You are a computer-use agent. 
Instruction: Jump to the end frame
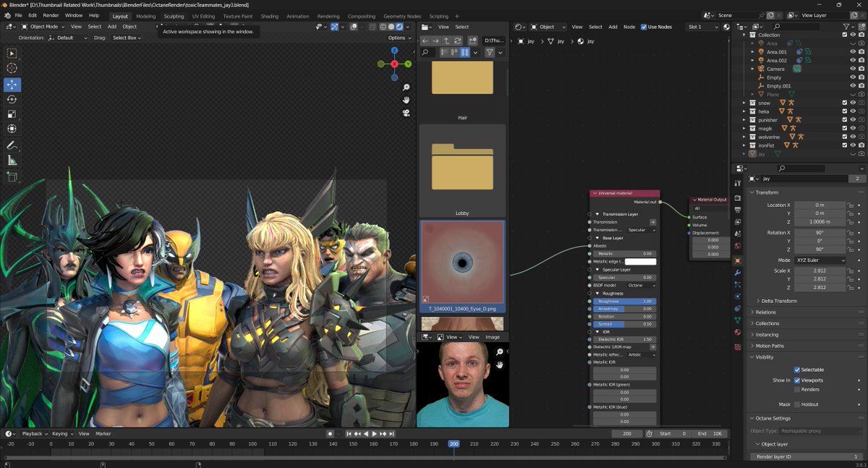click(392, 433)
